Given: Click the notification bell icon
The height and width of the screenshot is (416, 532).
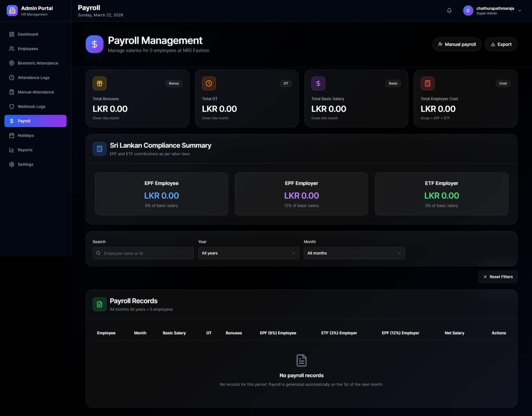Looking at the screenshot, I should point(449,10).
